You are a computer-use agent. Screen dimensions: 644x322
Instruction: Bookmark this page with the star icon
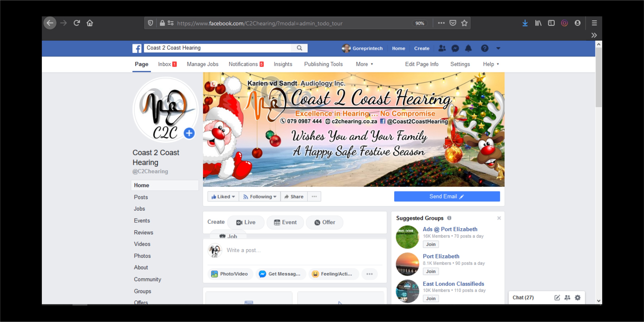[464, 23]
